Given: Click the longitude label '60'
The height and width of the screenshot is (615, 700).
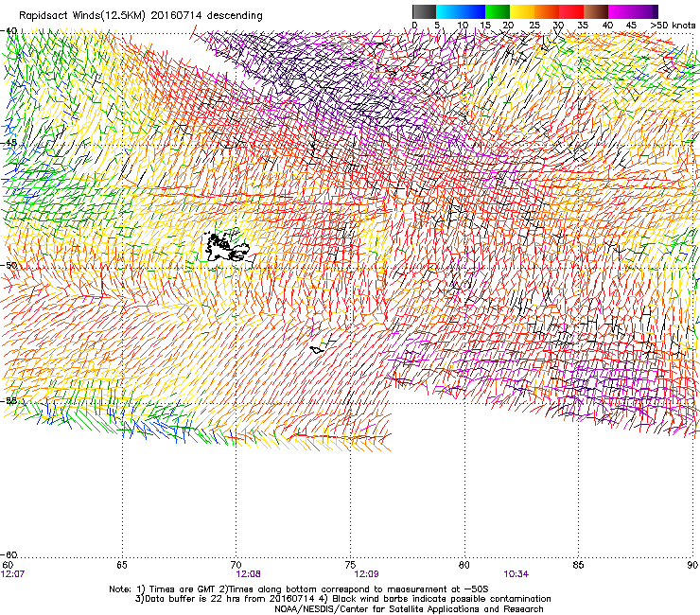Looking at the screenshot, I should point(8,565).
